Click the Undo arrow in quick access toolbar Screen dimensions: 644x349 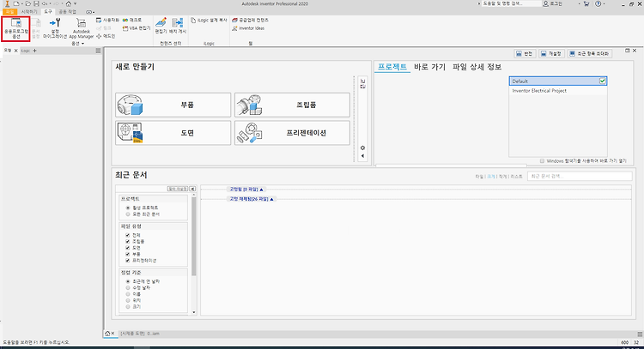(x=45, y=3)
